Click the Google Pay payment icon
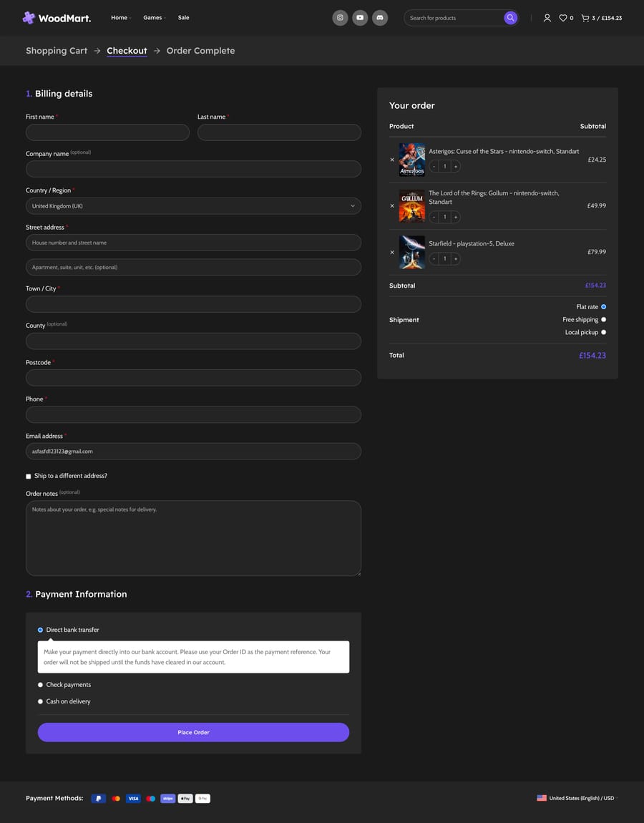 tap(203, 799)
